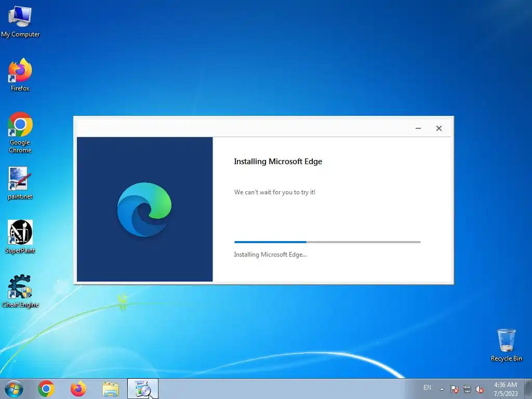Viewport: 532px width, 399px height.
Task: Click 'We can't wait for you to try it!' text
Action: (x=275, y=192)
